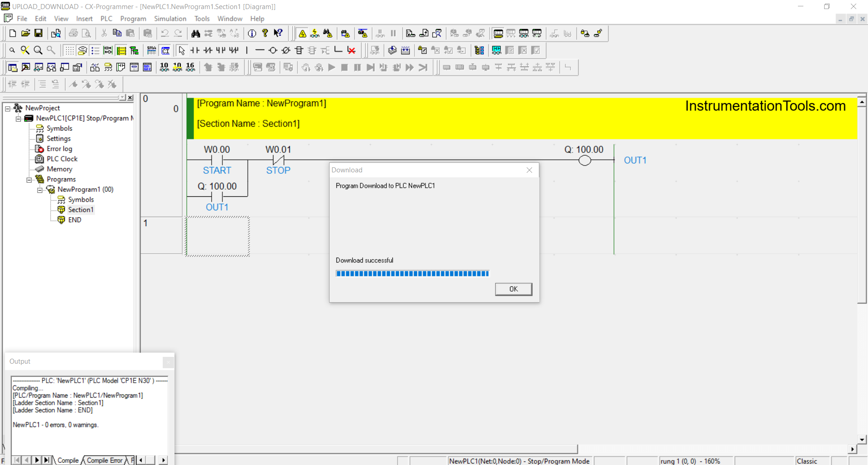Viewport: 868px width, 465px height.
Task: Insert a New Contact (normally open)
Action: click(195, 50)
